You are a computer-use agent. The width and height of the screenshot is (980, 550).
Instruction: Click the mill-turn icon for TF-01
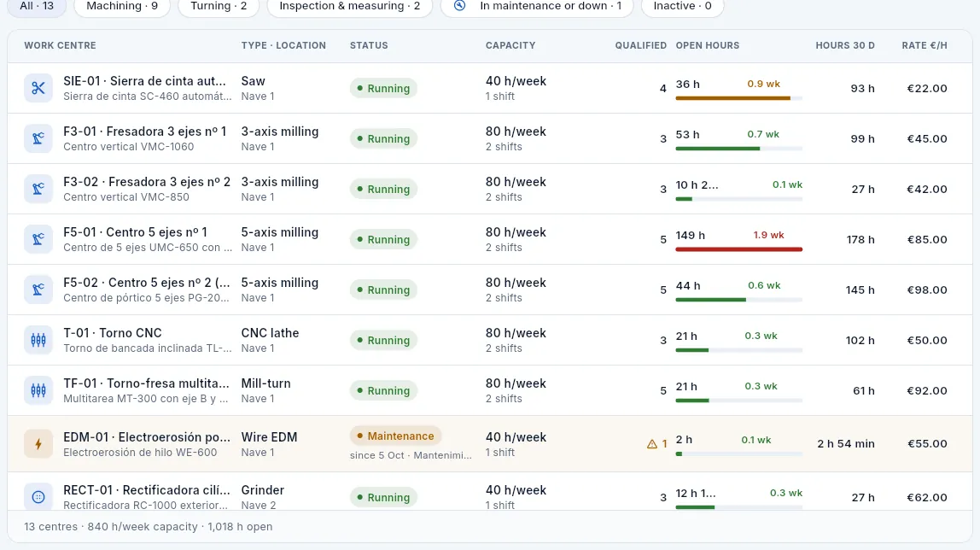pyautogui.click(x=38, y=390)
